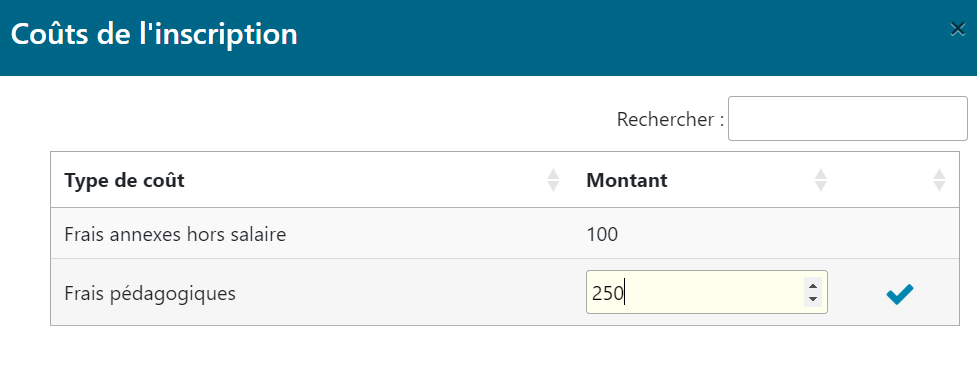Click the empty area below the costs table
The height and width of the screenshot is (388, 977).
pos(488,358)
